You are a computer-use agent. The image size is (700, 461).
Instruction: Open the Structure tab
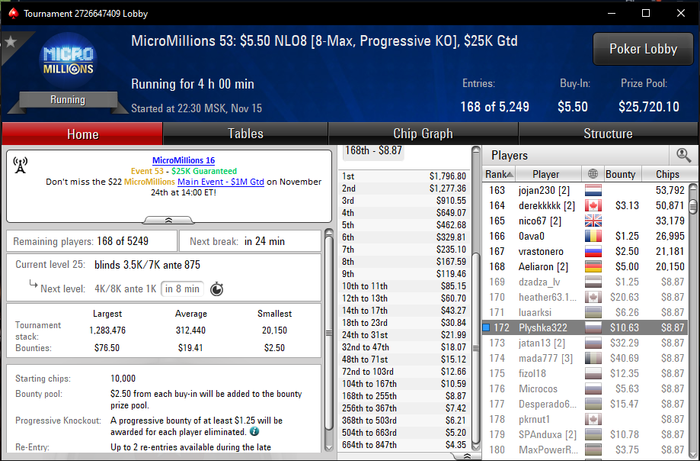[x=608, y=133]
